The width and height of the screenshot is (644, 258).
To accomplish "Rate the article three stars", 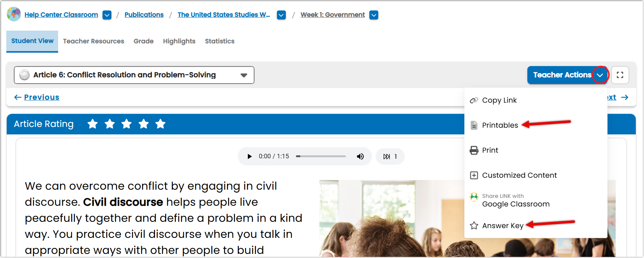I will point(126,124).
